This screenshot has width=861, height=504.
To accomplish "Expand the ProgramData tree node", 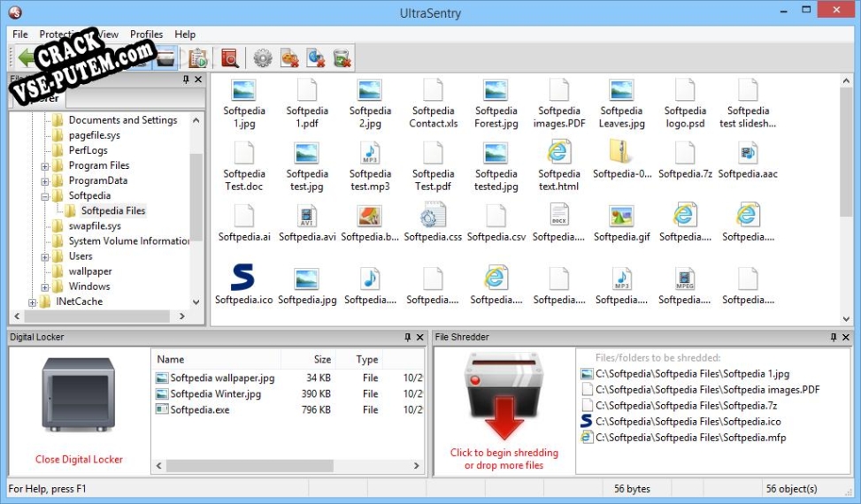I will [45, 181].
